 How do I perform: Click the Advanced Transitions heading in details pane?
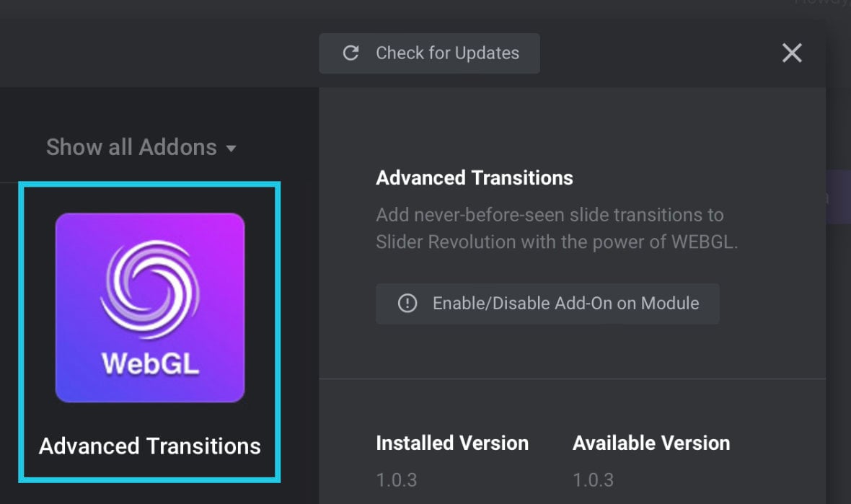475,178
